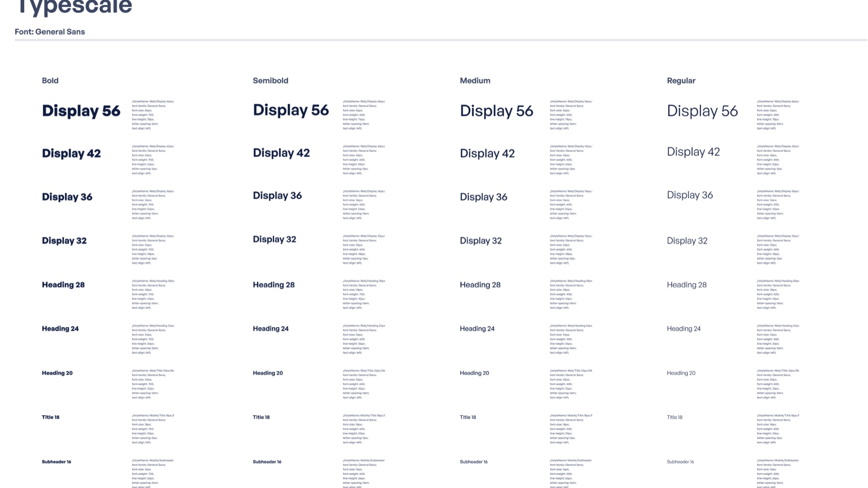This screenshot has width=868, height=488.
Task: Choose 'Heading 20' under Medium
Action: [474, 373]
